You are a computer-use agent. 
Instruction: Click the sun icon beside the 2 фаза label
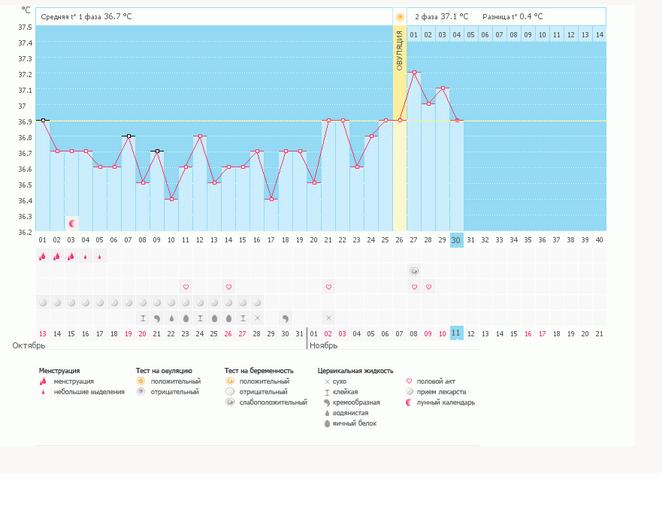pos(400,17)
